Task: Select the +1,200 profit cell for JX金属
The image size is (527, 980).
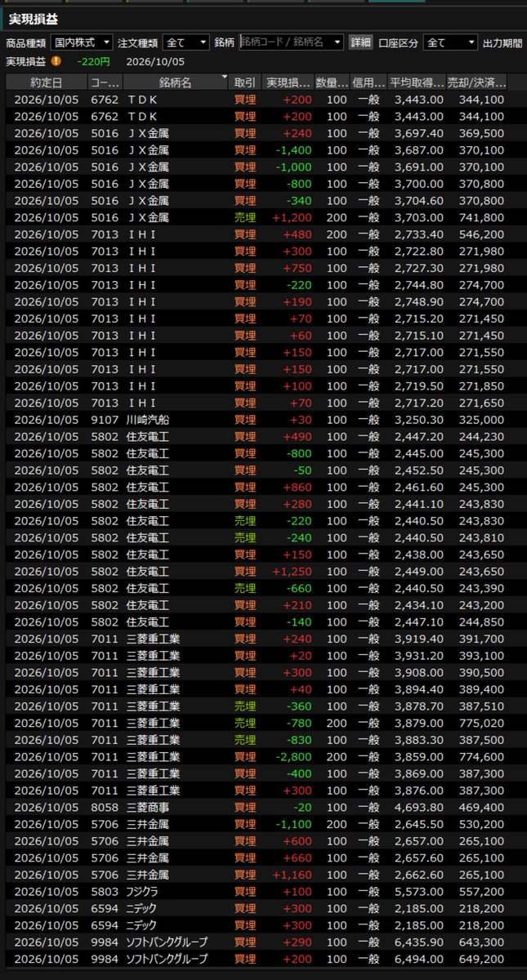Action: tap(293, 217)
